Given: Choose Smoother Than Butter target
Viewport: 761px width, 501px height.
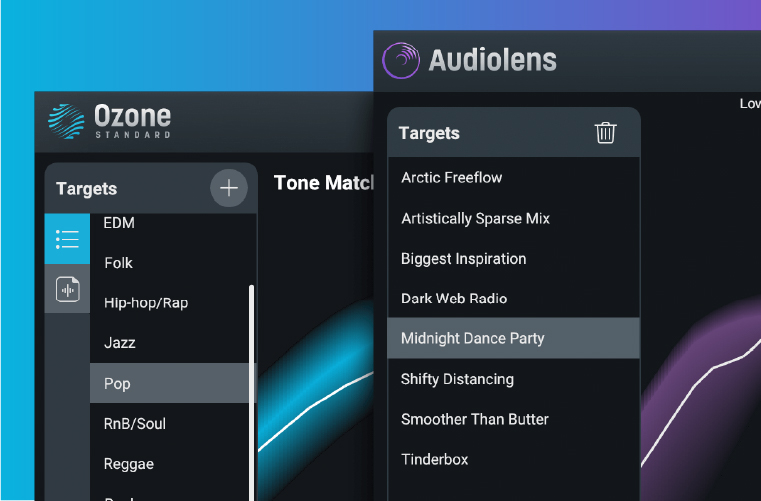Looking at the screenshot, I should click(475, 419).
